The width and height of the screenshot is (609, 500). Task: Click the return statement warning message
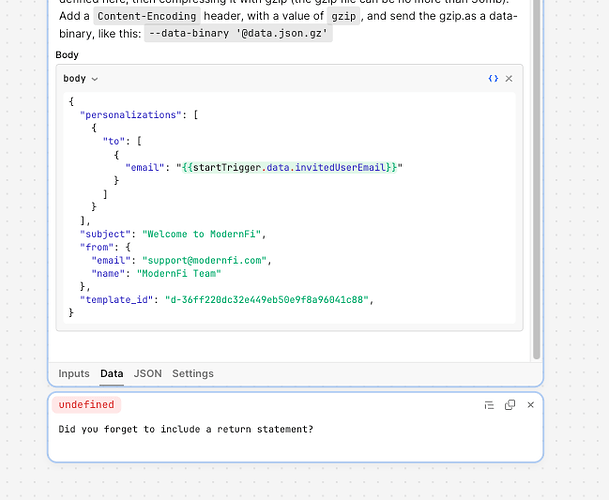(186, 430)
